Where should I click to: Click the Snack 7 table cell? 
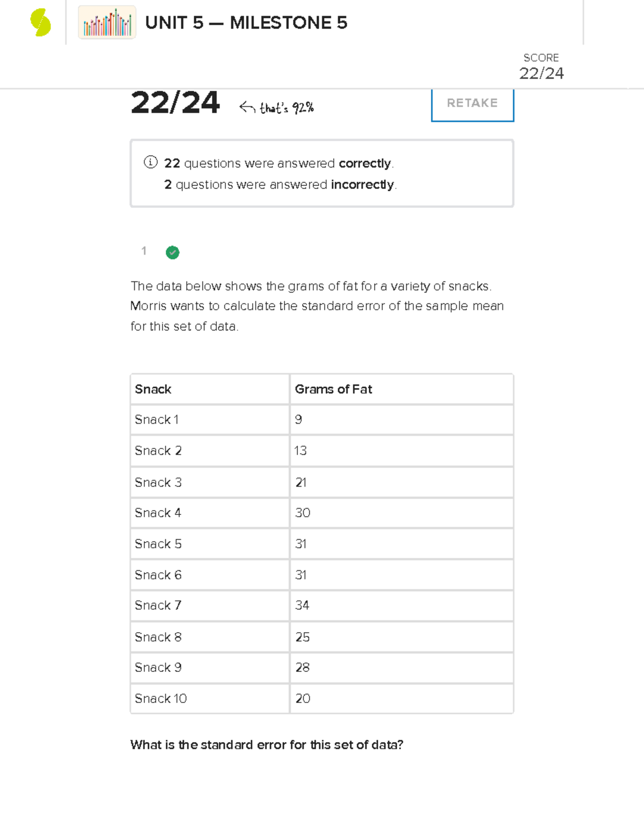[158, 605]
